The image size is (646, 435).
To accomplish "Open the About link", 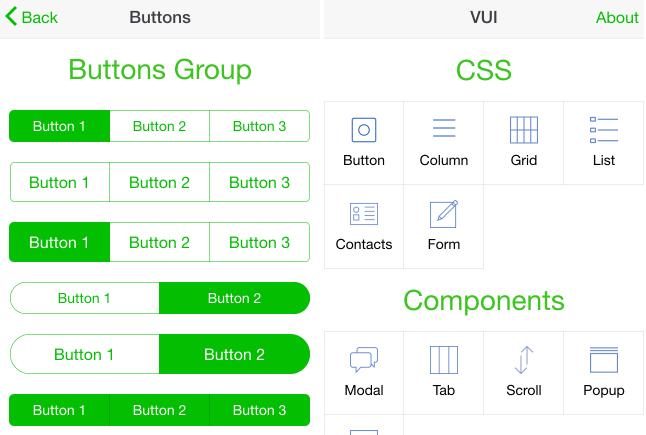I will (x=617, y=18).
